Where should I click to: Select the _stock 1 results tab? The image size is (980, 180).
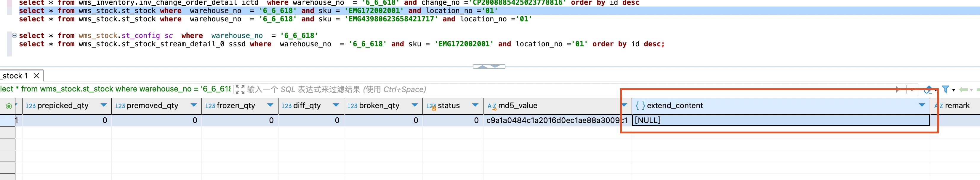coord(15,76)
